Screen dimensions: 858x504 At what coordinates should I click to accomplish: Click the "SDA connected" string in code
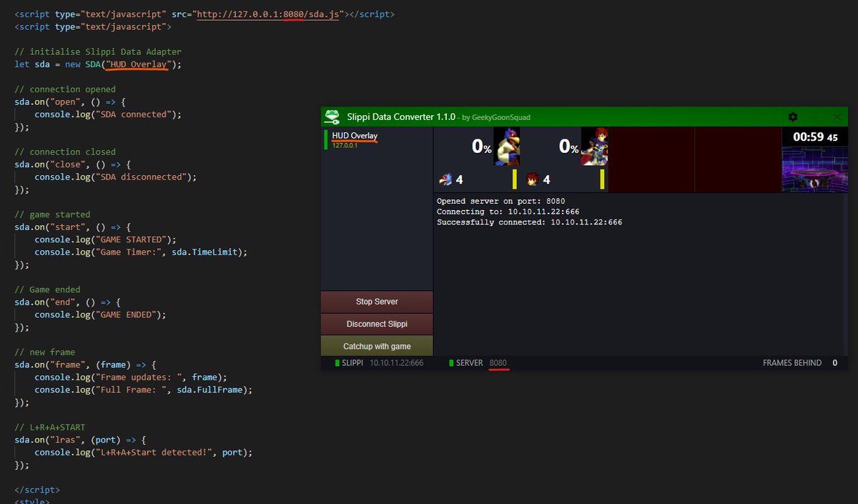[134, 114]
